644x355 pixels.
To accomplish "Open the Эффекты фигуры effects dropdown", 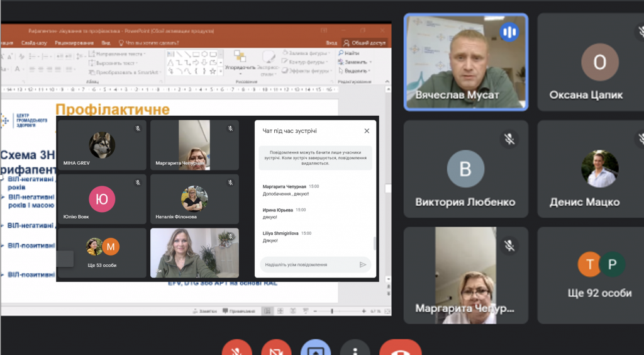I will [307, 71].
